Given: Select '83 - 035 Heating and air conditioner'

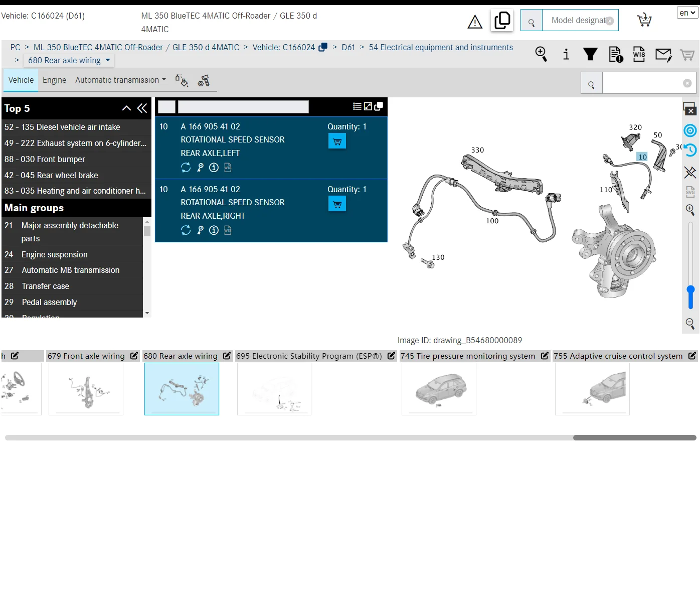Looking at the screenshot, I should click(x=76, y=191).
